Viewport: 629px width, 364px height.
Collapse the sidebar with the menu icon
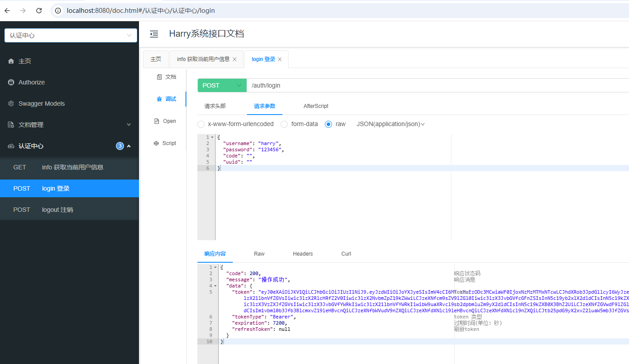tap(153, 33)
